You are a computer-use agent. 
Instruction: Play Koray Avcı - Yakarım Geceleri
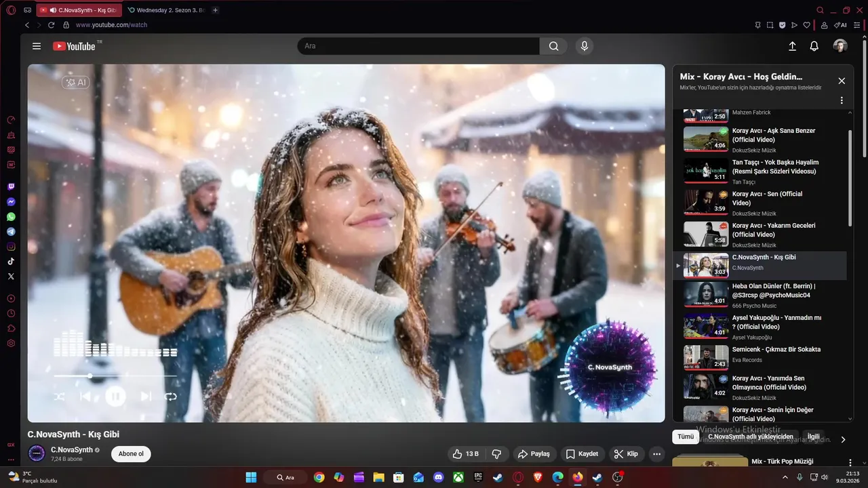(759, 235)
